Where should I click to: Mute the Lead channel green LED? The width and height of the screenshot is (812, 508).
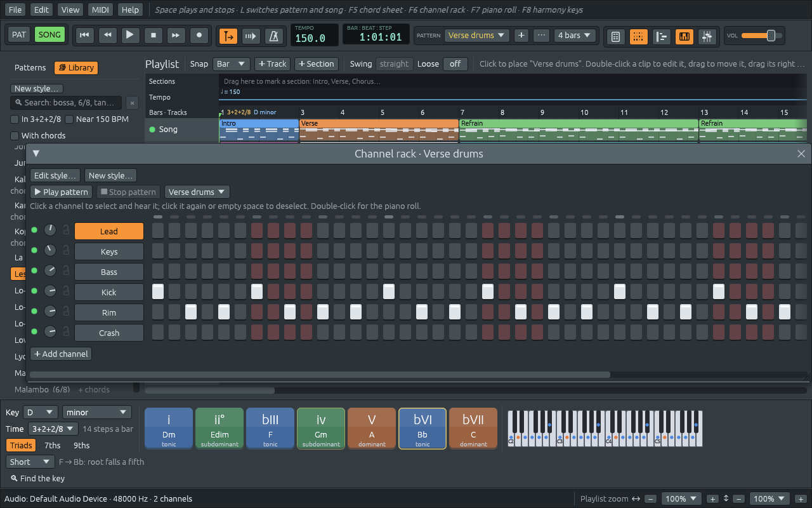(34, 231)
